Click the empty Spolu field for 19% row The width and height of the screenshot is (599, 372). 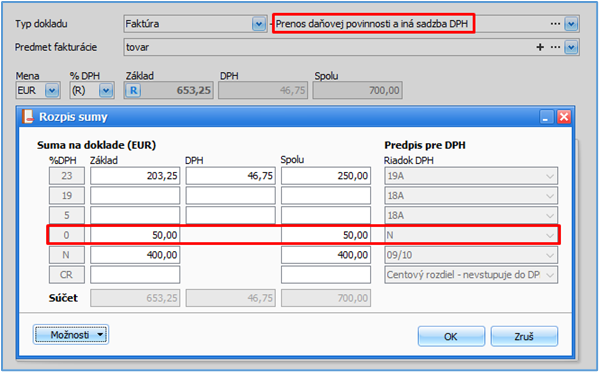[326, 196]
